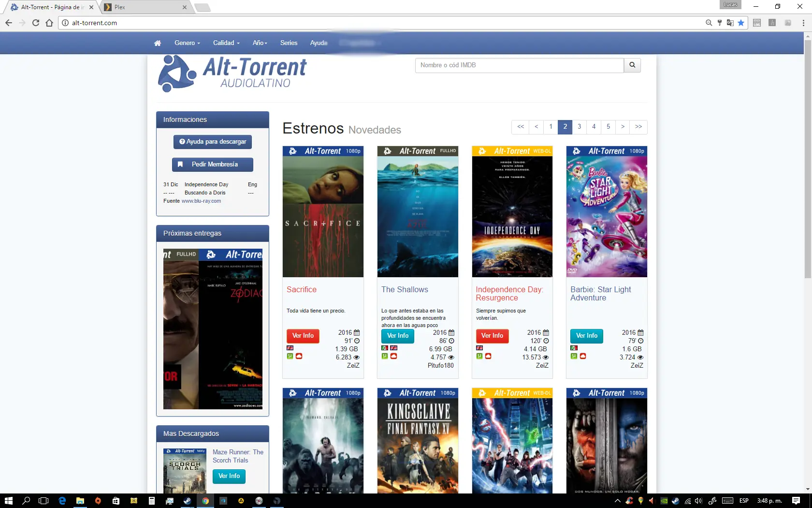The width and height of the screenshot is (812, 508).
Task: Reload the current page
Action: (36, 23)
